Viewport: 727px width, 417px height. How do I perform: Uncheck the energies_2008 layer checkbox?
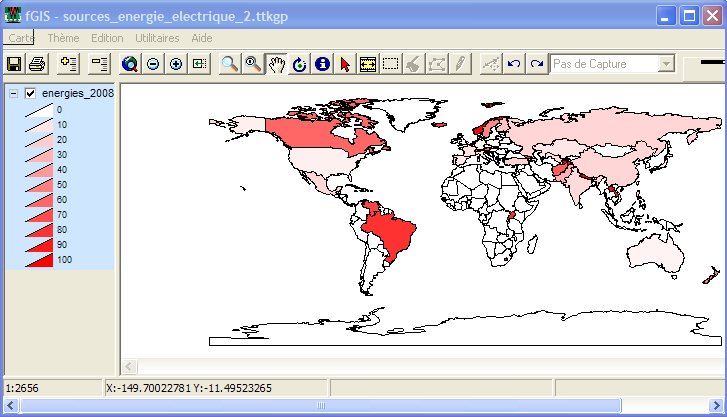coord(30,94)
